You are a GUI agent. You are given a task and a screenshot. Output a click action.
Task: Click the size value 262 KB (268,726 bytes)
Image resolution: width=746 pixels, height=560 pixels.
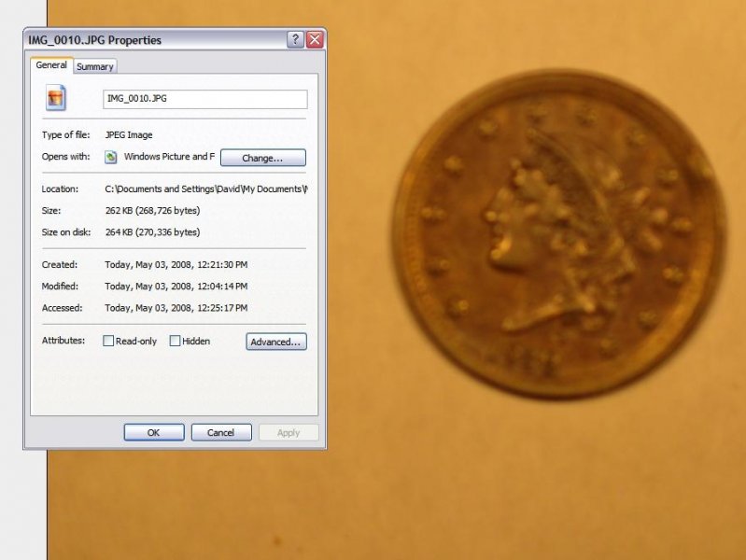tap(152, 210)
